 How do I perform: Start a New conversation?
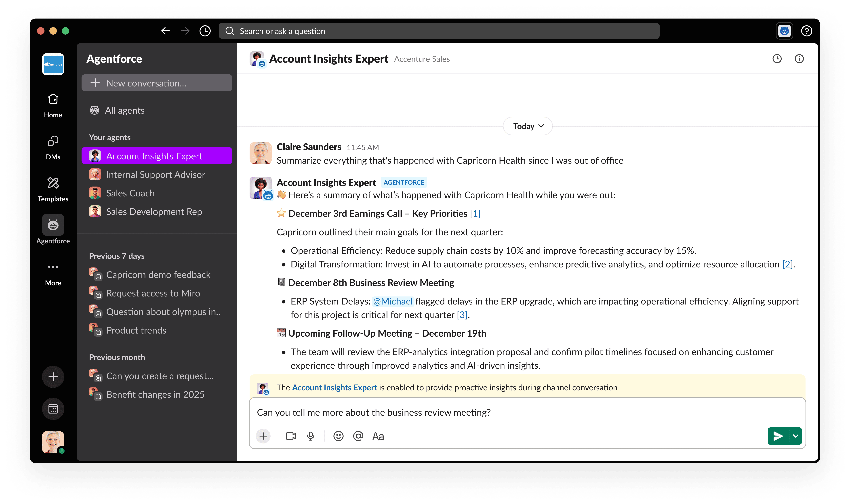(x=157, y=83)
